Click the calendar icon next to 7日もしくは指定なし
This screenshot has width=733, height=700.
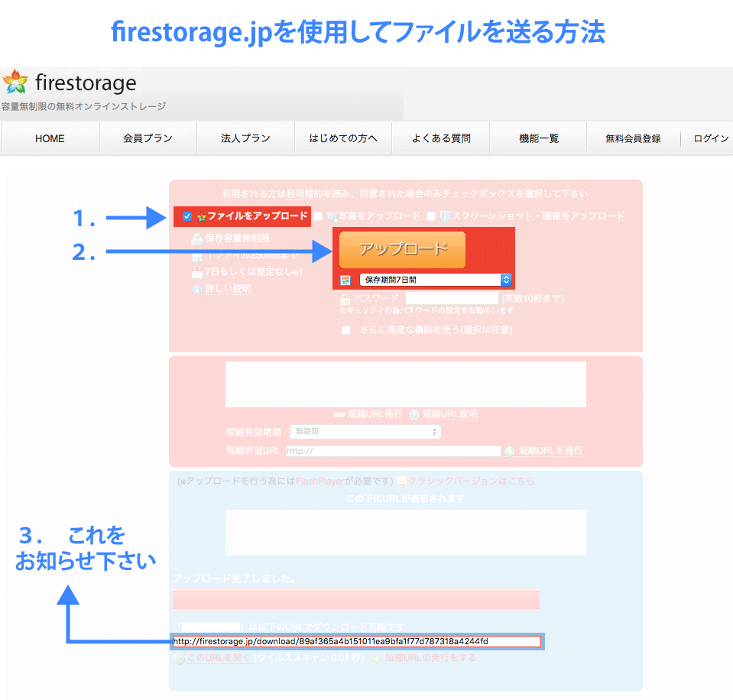tap(197, 272)
